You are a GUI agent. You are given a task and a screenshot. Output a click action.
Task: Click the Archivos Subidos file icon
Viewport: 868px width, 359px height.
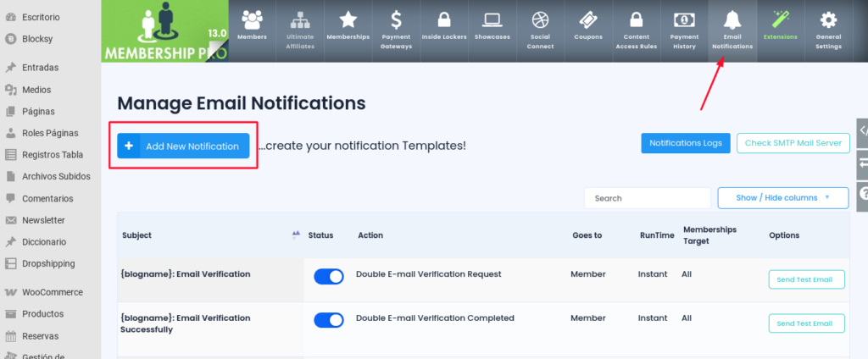point(10,176)
